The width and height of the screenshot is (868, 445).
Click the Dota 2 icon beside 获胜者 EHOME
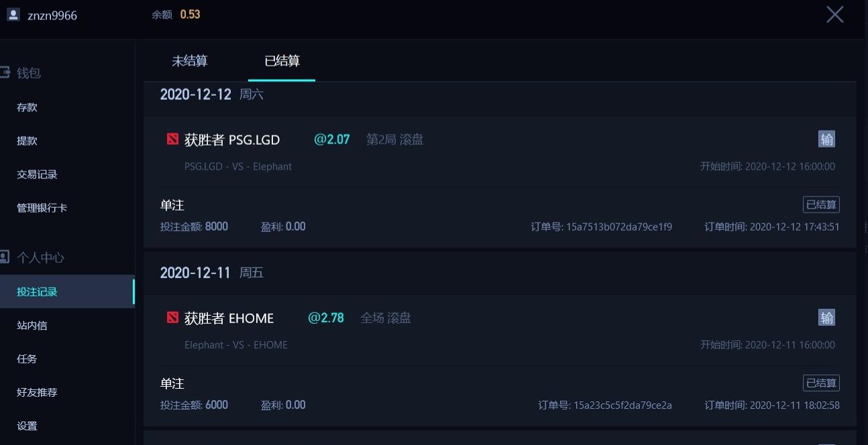[172, 318]
